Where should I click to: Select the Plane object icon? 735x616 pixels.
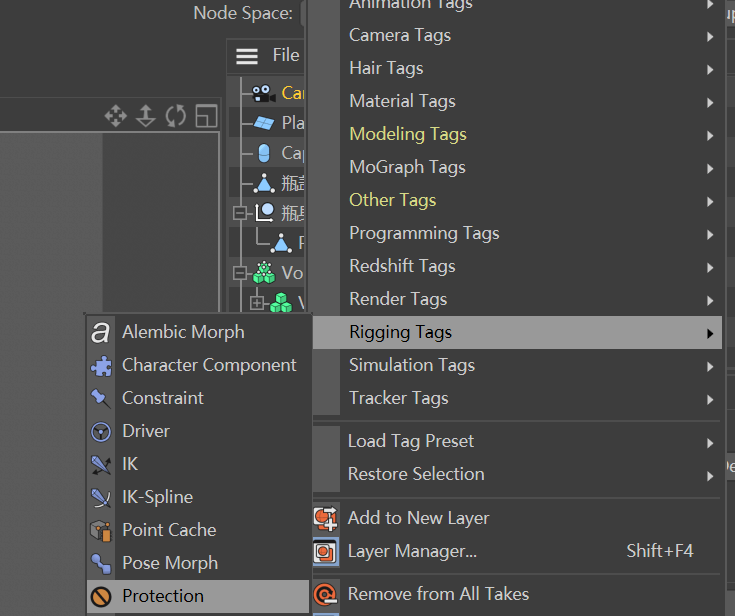[264, 123]
